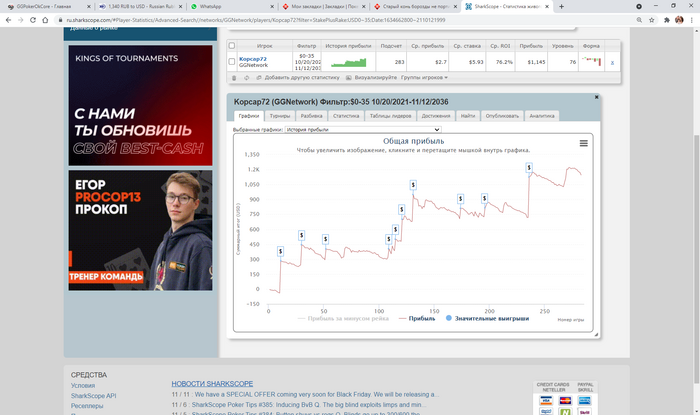This screenshot has width=700, height=415.
Task: Remove Корсар72 row with x link
Action: point(612,62)
